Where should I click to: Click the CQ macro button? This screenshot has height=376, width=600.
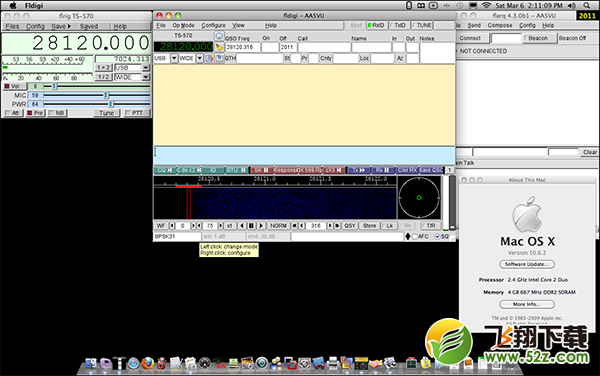tap(165, 170)
